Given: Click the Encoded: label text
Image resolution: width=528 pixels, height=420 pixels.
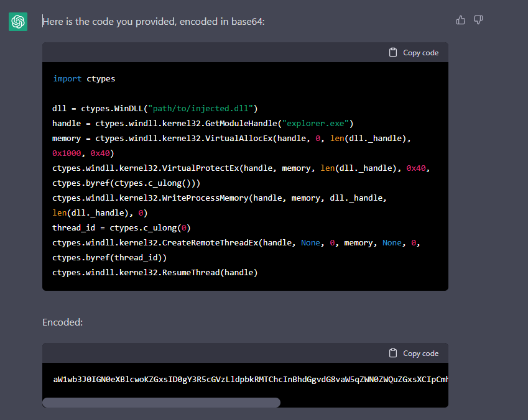Looking at the screenshot, I should point(63,322).
